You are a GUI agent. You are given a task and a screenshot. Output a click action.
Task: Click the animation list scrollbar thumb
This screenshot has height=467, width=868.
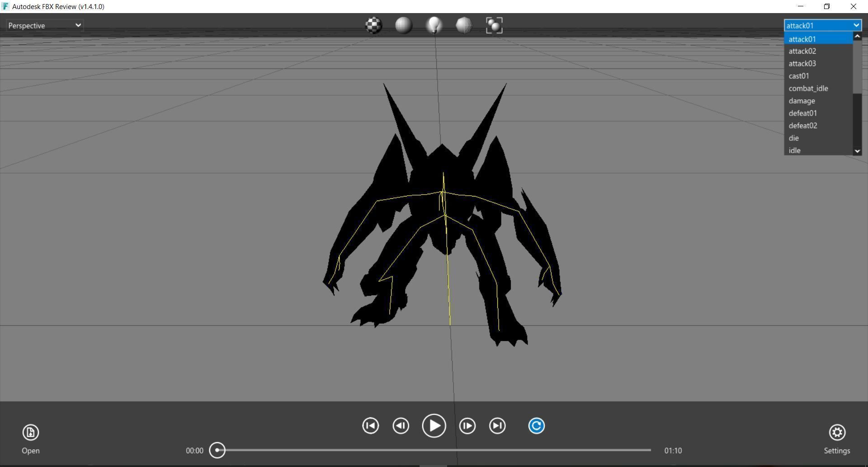[857, 67]
